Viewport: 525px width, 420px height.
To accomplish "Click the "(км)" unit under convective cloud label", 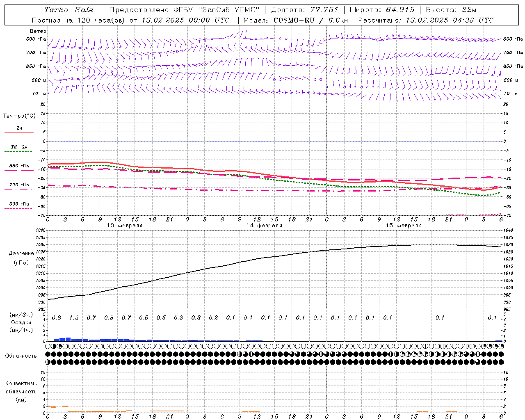I will pos(21,399).
